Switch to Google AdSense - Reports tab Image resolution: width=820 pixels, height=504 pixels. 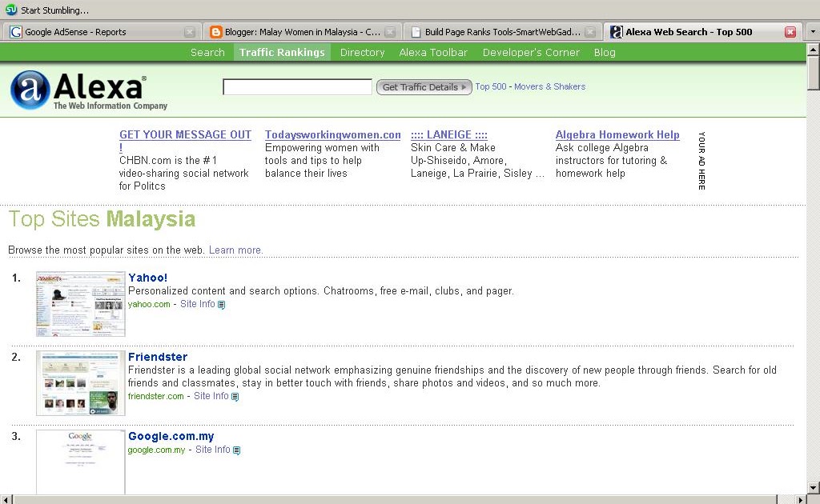click(x=102, y=32)
